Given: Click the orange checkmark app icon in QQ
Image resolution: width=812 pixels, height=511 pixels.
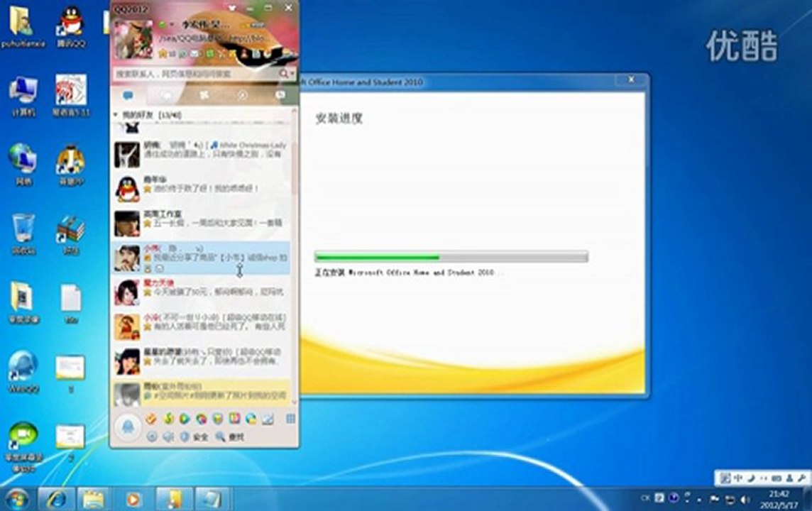Looking at the screenshot, I should [151, 418].
